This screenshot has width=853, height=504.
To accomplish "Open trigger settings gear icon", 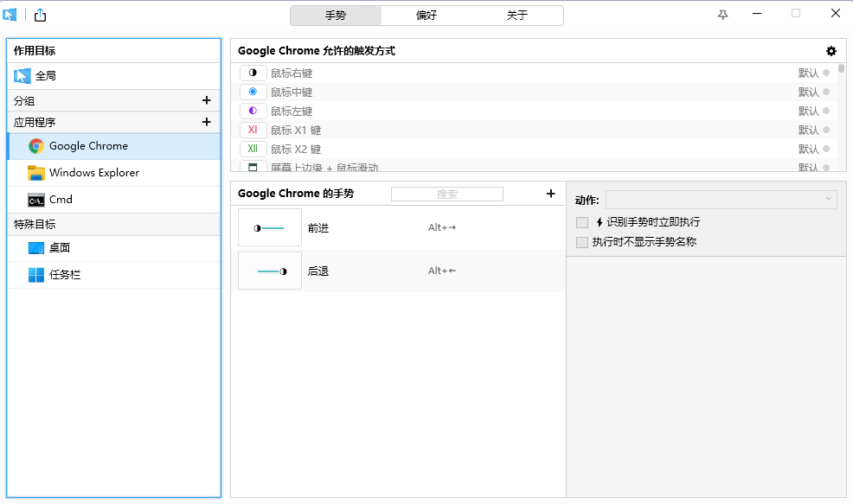I will (x=831, y=51).
